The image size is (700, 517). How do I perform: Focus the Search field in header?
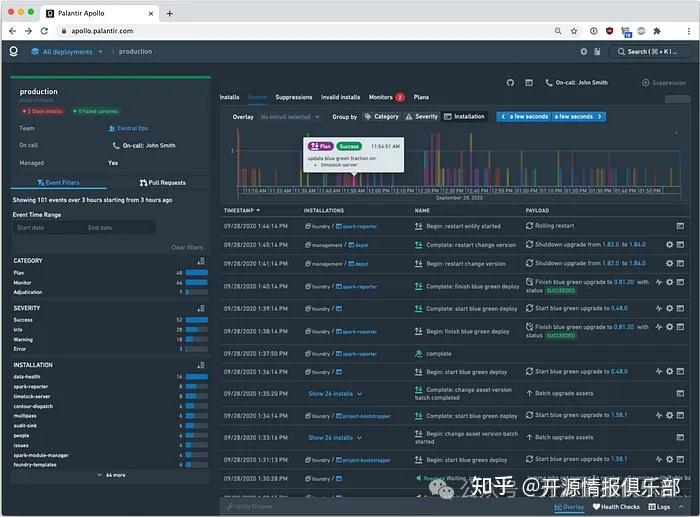tap(649, 52)
